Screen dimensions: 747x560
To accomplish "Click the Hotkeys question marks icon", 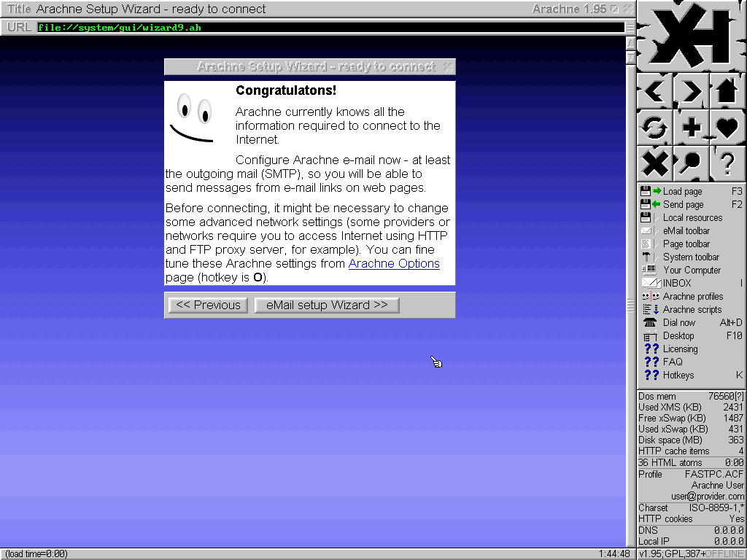I will tap(651, 375).
